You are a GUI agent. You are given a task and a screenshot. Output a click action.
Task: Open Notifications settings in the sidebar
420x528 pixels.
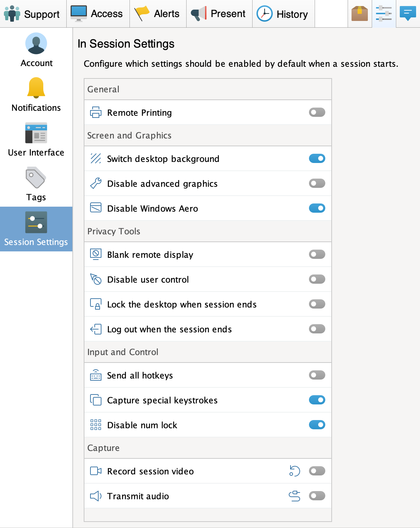point(36,95)
